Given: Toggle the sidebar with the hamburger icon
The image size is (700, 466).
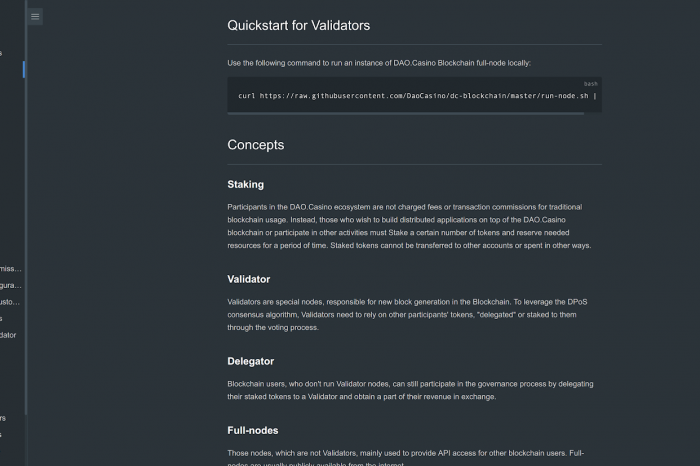Looking at the screenshot, I should (x=35, y=17).
